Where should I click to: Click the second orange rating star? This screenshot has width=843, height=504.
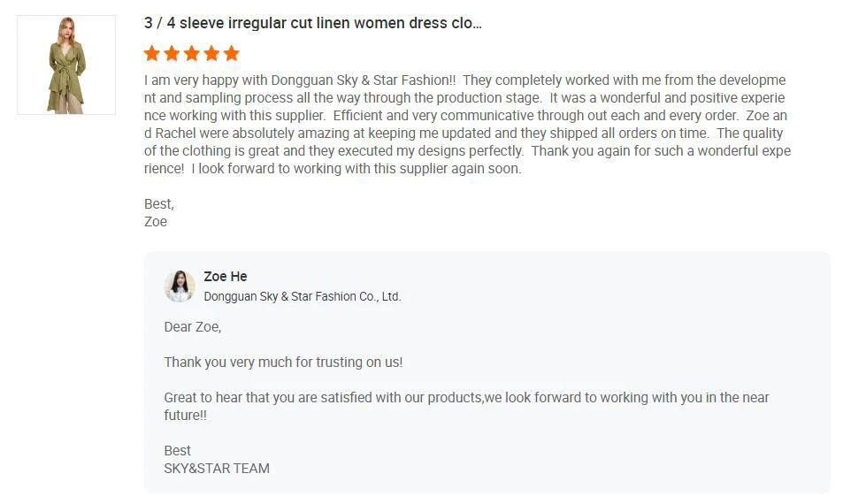pos(172,53)
